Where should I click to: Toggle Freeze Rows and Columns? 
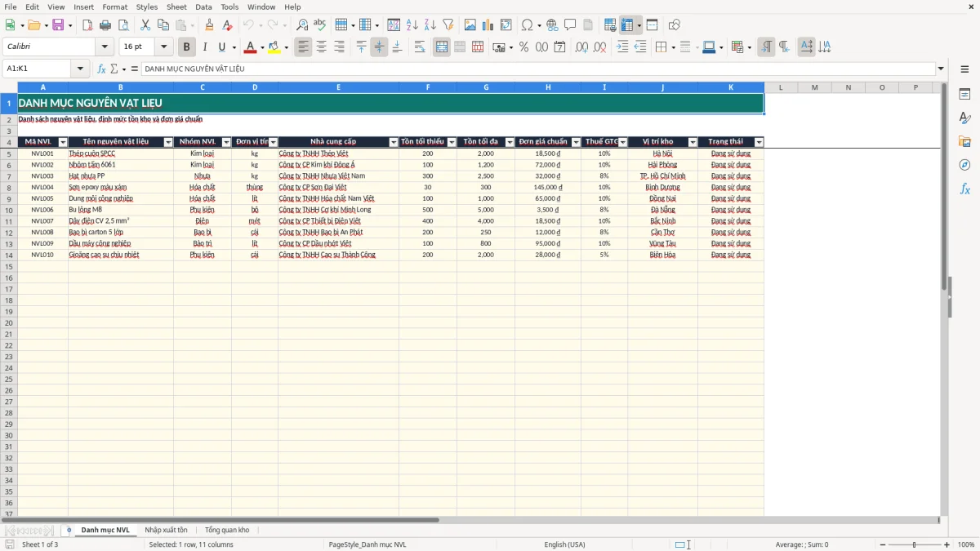pos(627,25)
